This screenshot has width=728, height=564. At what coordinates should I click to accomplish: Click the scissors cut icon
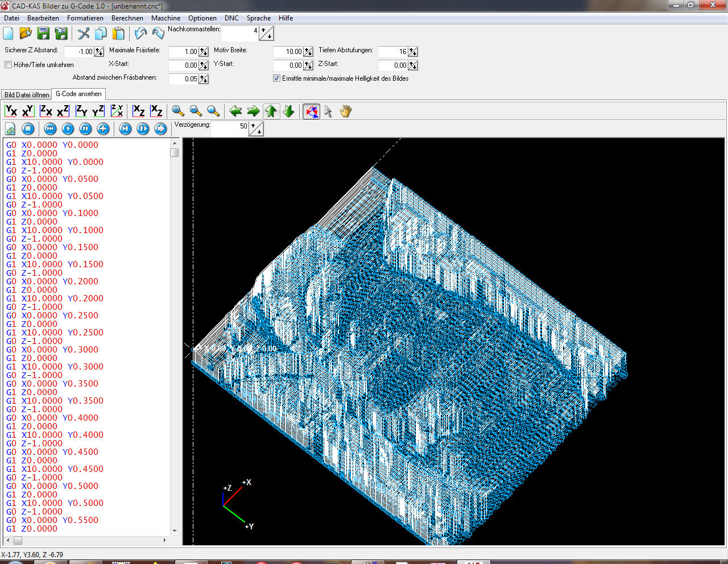point(84,34)
